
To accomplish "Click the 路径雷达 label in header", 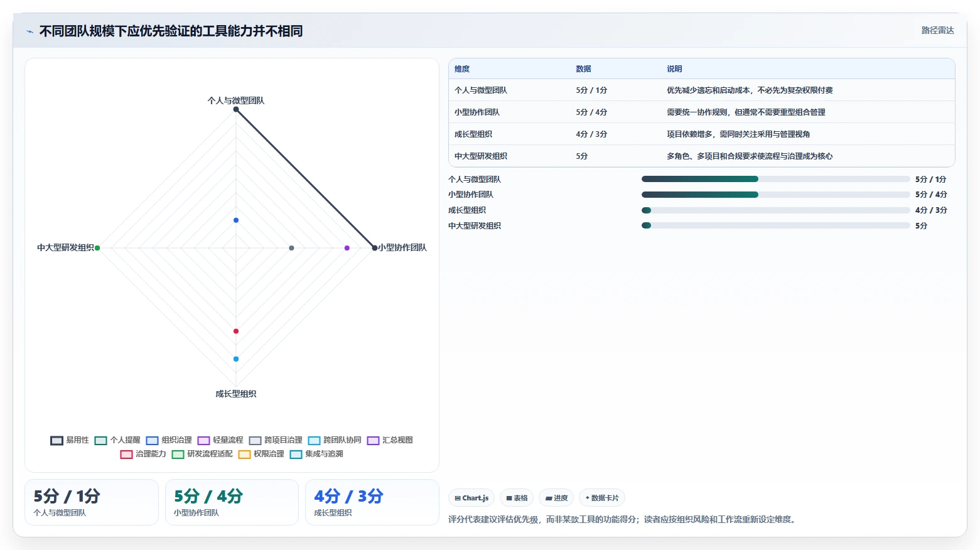I will (x=937, y=30).
